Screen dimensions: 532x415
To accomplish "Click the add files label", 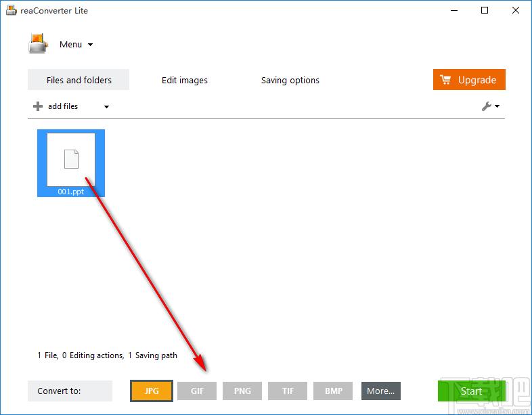I will [x=63, y=106].
